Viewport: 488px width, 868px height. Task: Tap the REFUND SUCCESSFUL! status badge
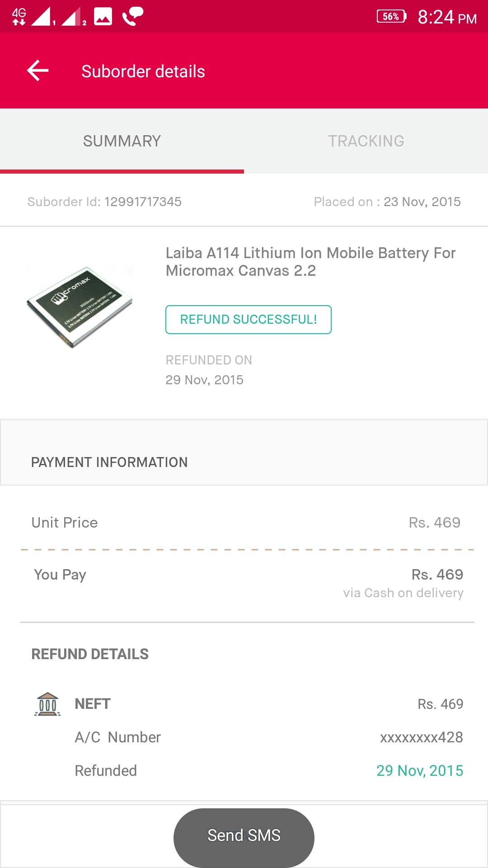[x=249, y=320]
